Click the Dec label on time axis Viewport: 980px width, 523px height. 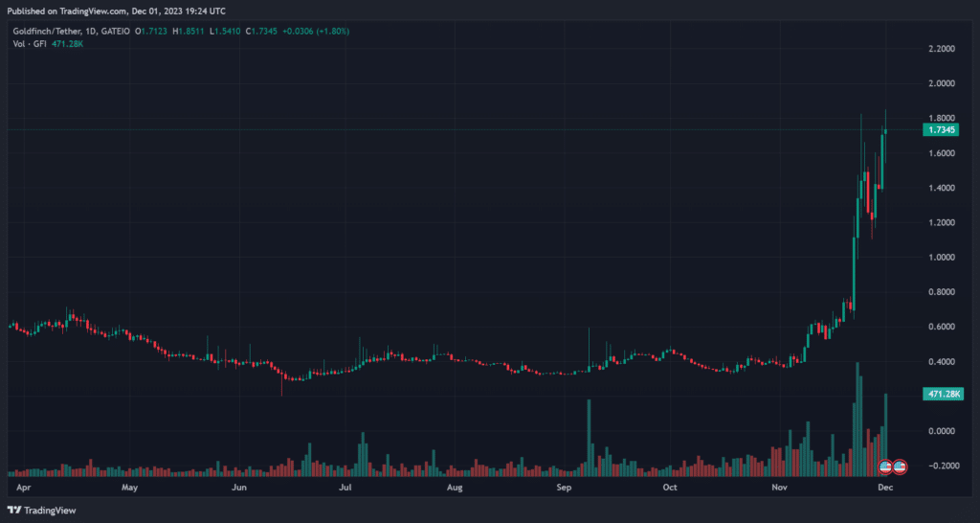click(x=885, y=486)
